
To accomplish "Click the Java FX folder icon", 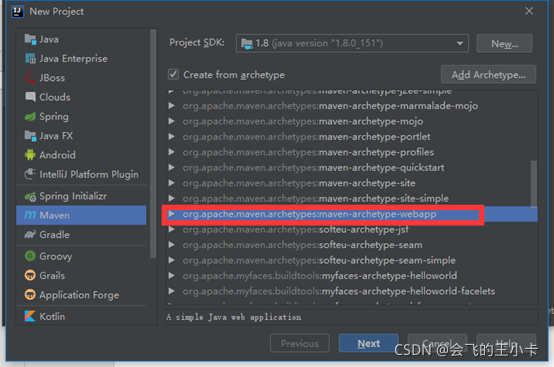I will tap(30, 136).
